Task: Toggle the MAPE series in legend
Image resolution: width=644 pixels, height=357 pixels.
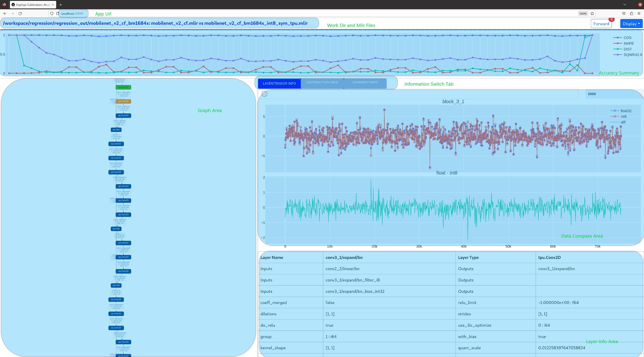Action: click(x=628, y=43)
